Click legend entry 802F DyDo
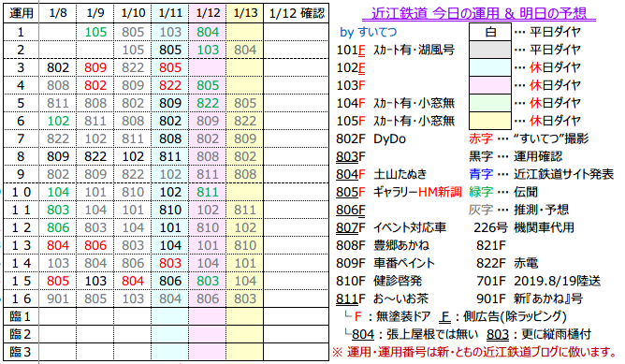 (x=371, y=138)
